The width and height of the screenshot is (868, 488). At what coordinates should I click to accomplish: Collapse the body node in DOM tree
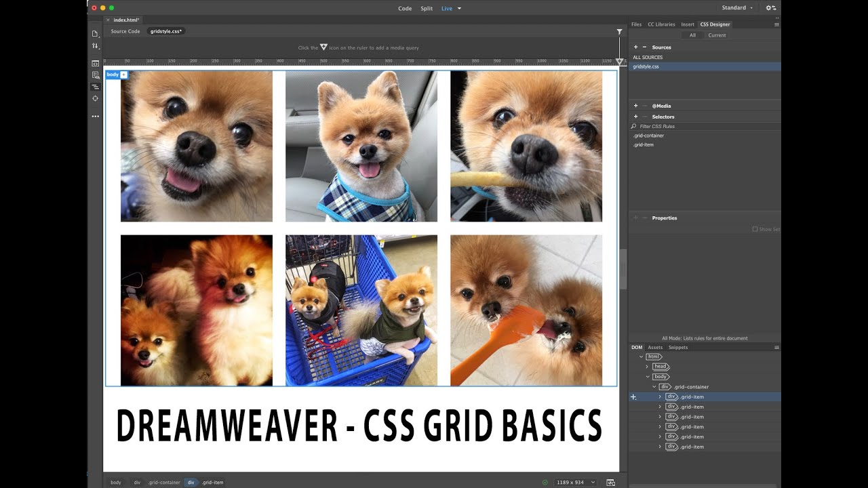coord(648,377)
